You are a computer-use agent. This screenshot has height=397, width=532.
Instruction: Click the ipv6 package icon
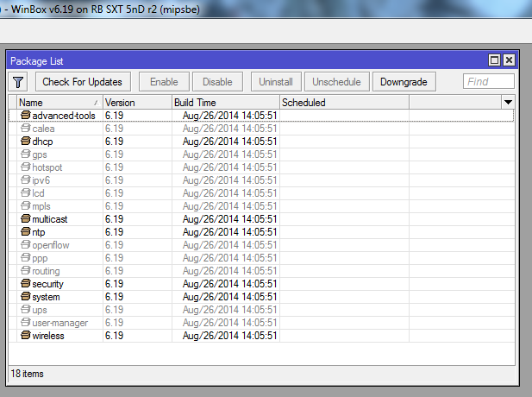26,180
